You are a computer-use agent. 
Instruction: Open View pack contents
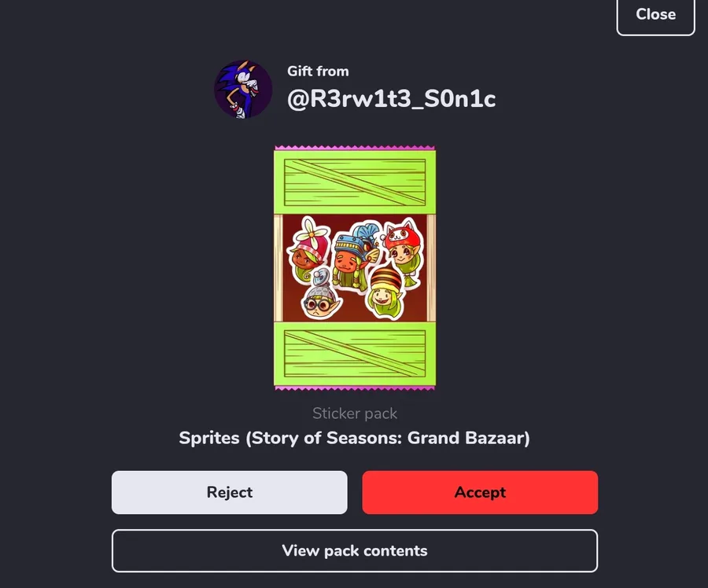(355, 550)
